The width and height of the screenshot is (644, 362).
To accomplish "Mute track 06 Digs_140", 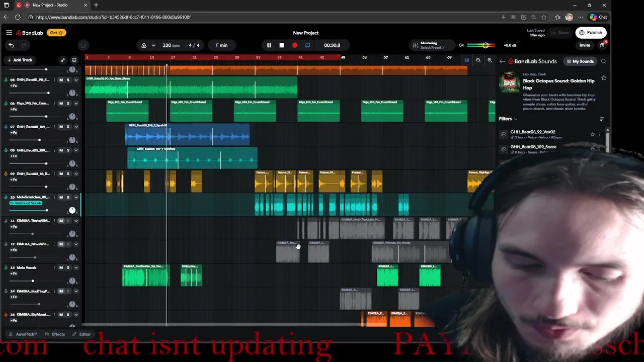I will pos(61,104).
